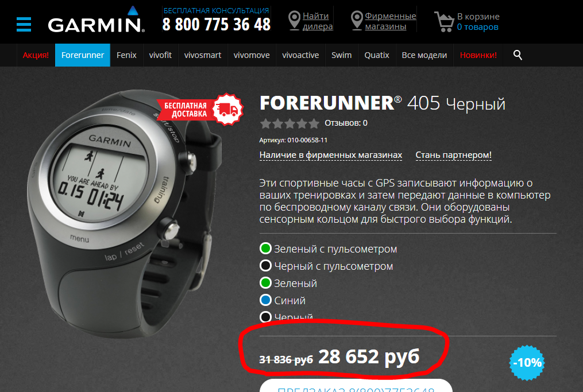This screenshot has height=392, width=583.
Task: Open the red Акция! menu item
Action: click(36, 55)
